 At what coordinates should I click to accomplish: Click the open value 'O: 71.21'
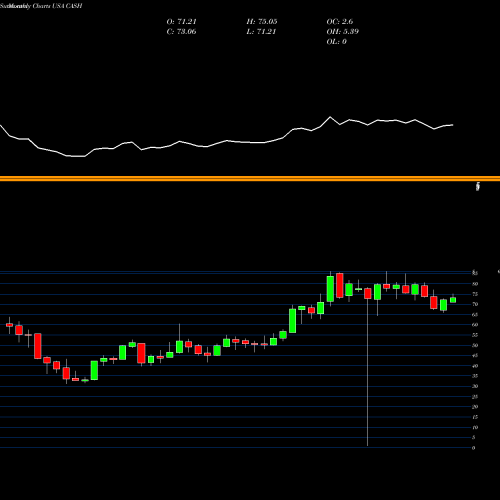tap(181, 22)
